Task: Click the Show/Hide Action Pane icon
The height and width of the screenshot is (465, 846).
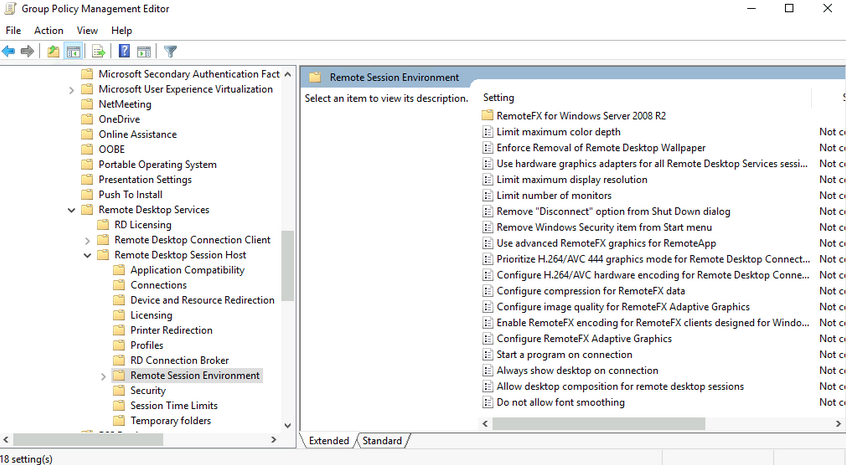Action: [144, 51]
